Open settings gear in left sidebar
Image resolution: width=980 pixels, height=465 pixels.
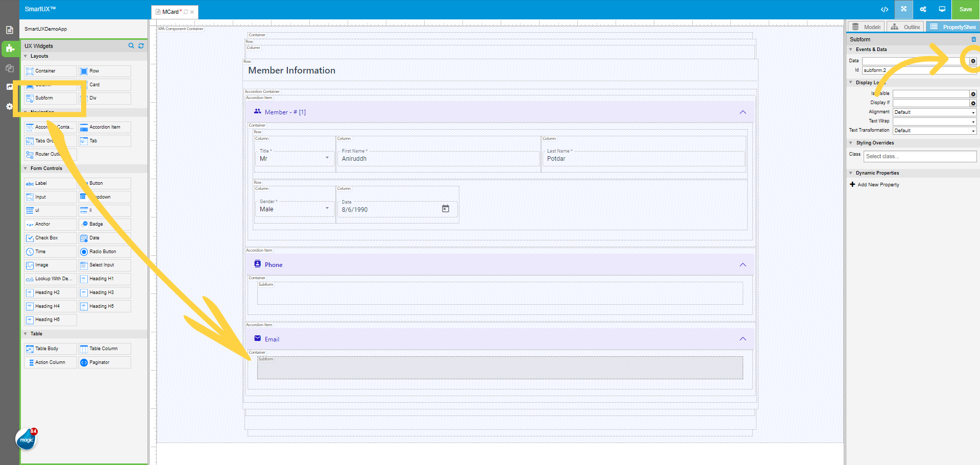(9, 107)
